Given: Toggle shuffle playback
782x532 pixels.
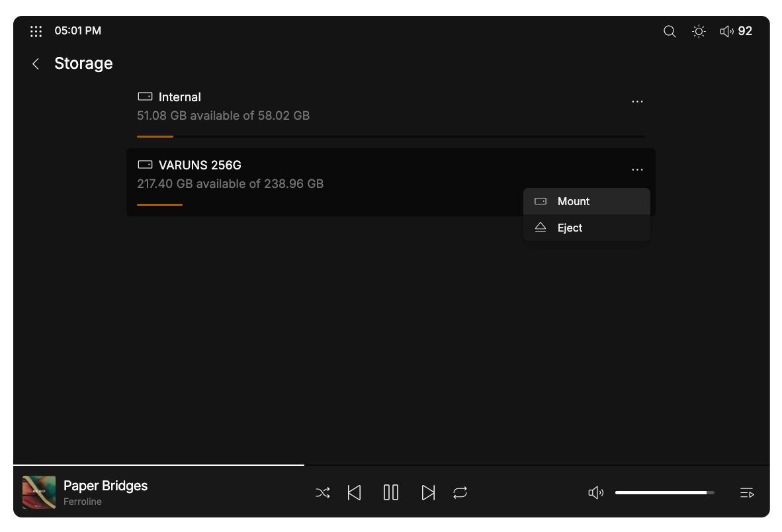Looking at the screenshot, I should click(323, 492).
